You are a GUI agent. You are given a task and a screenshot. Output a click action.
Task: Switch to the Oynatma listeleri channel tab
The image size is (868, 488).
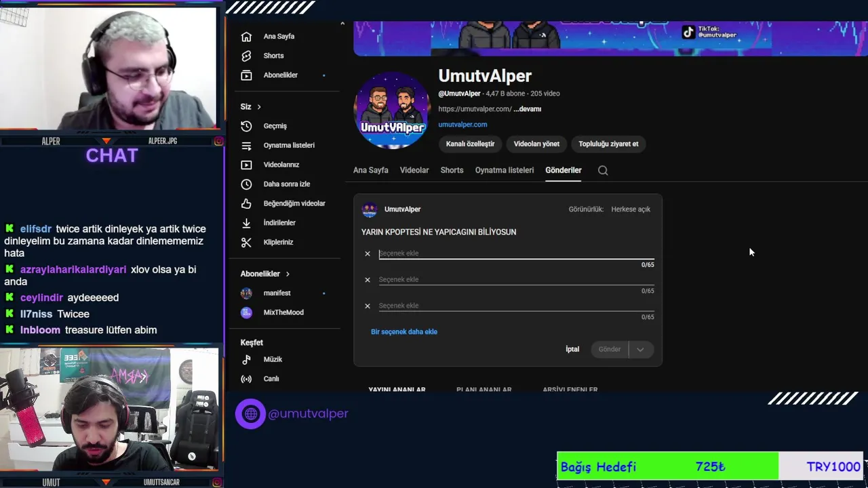tap(505, 170)
